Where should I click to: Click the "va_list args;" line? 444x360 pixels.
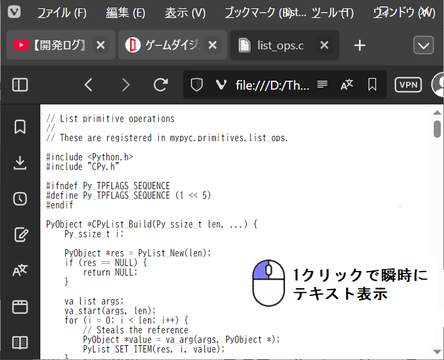point(94,301)
